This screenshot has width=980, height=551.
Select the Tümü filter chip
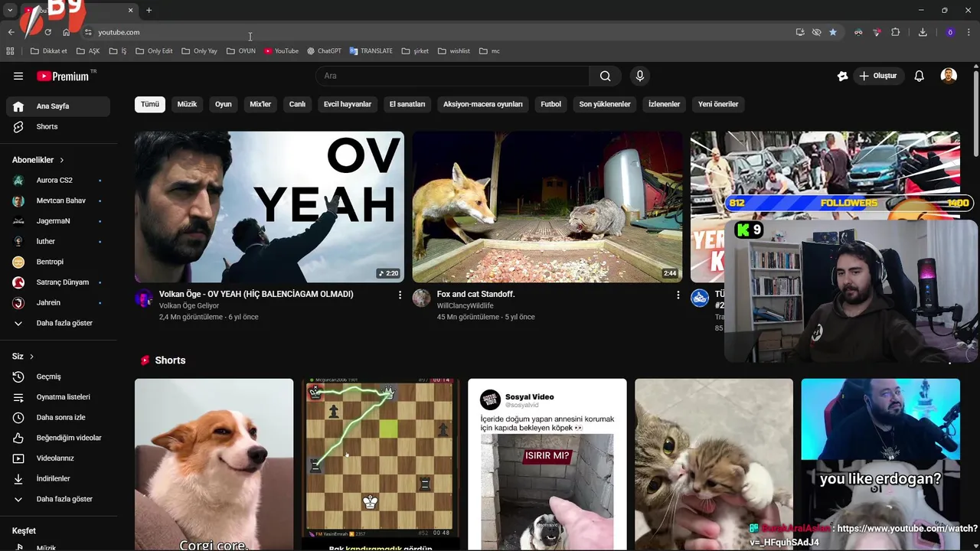coord(150,104)
